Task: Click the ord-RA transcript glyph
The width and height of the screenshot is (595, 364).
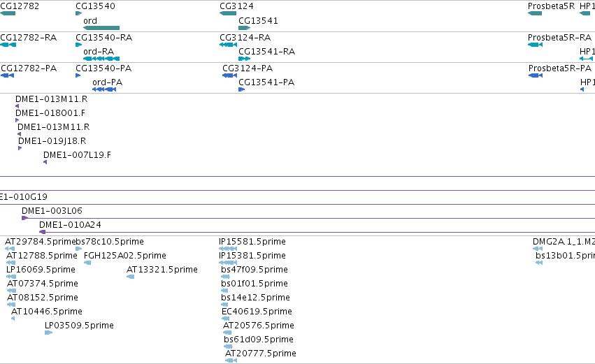Action: [x=101, y=59]
